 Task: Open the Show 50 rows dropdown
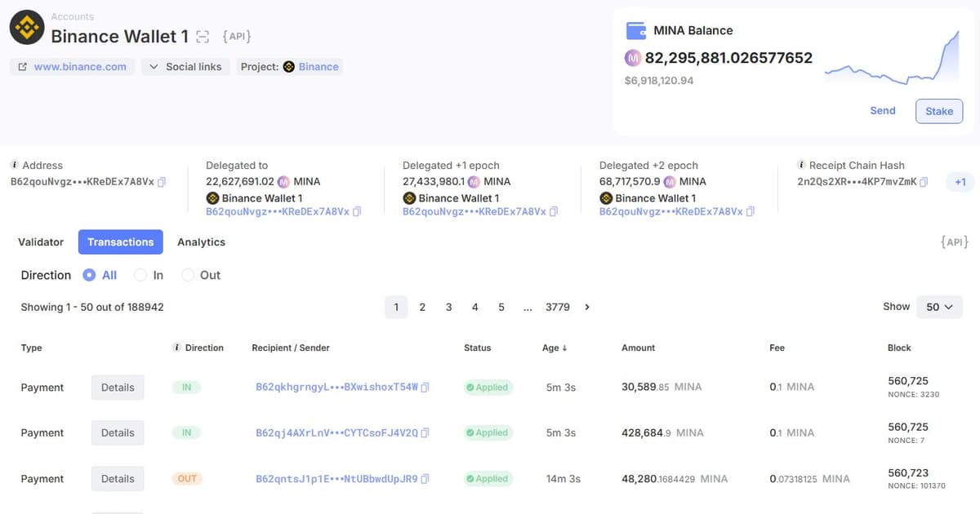click(x=939, y=307)
